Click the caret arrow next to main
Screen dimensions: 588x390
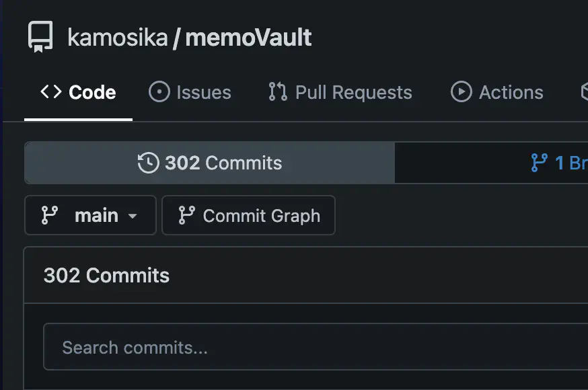(x=133, y=216)
